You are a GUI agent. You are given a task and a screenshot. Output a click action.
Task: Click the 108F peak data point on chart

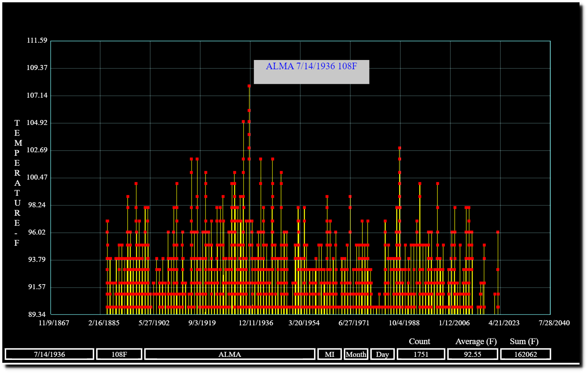click(249, 86)
